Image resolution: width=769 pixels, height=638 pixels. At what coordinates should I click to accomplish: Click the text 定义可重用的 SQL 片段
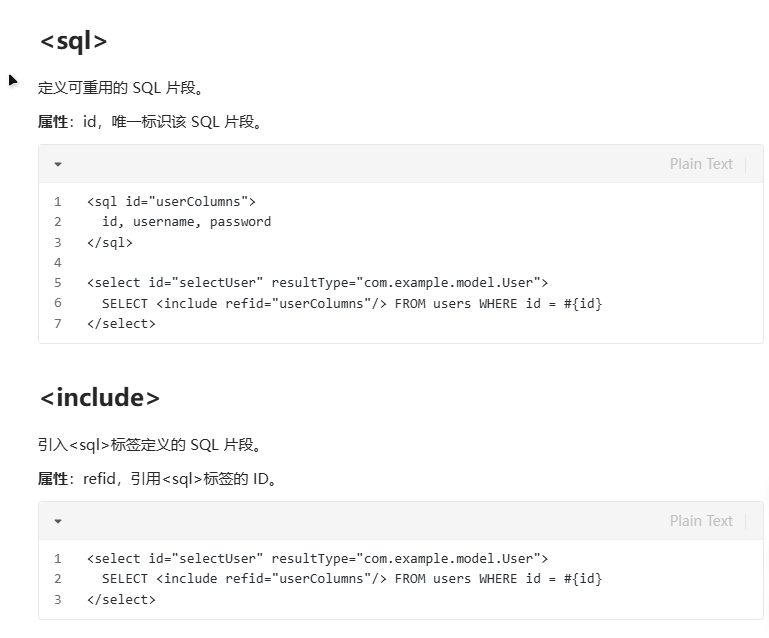[120, 88]
